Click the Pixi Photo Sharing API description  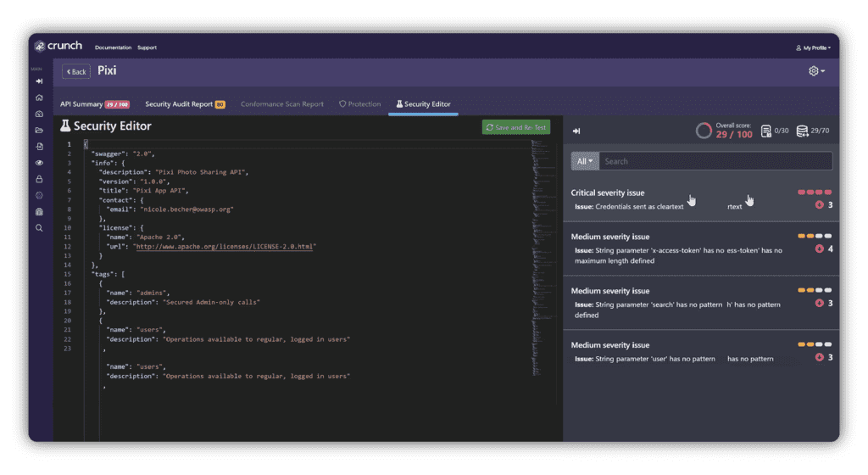point(202,172)
